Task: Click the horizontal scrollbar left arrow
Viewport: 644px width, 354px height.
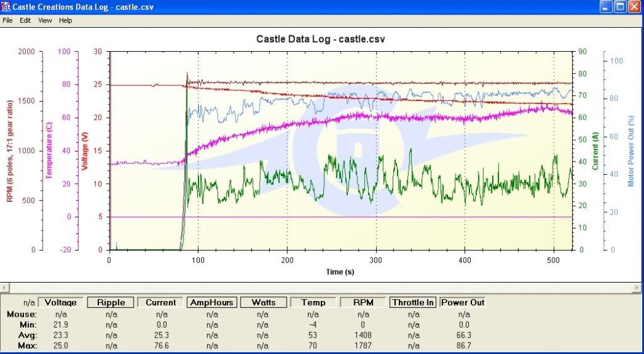Action: tap(5, 287)
